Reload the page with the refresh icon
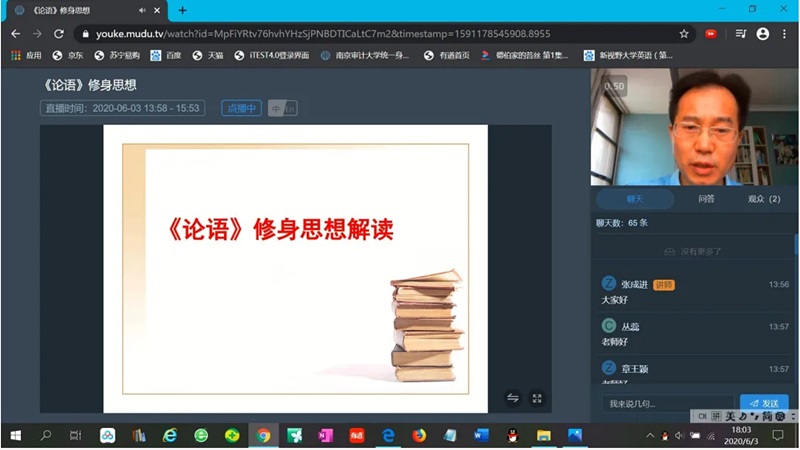The height and width of the screenshot is (450, 800). pos(60,33)
